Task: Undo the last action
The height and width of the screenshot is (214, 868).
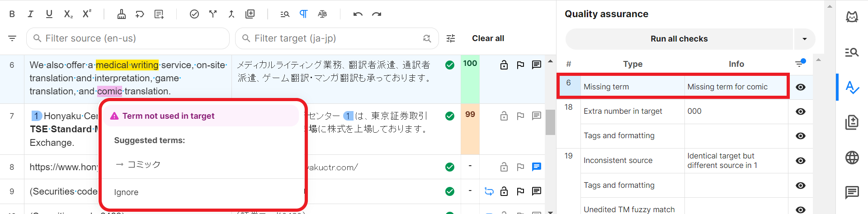Action: point(358,14)
